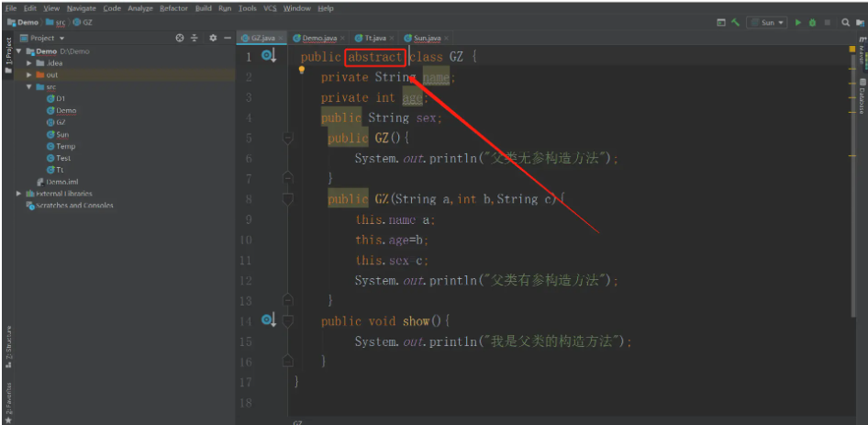Toggle the Structure tool window button
Screen dimensions: 868x425
coord(7,349)
